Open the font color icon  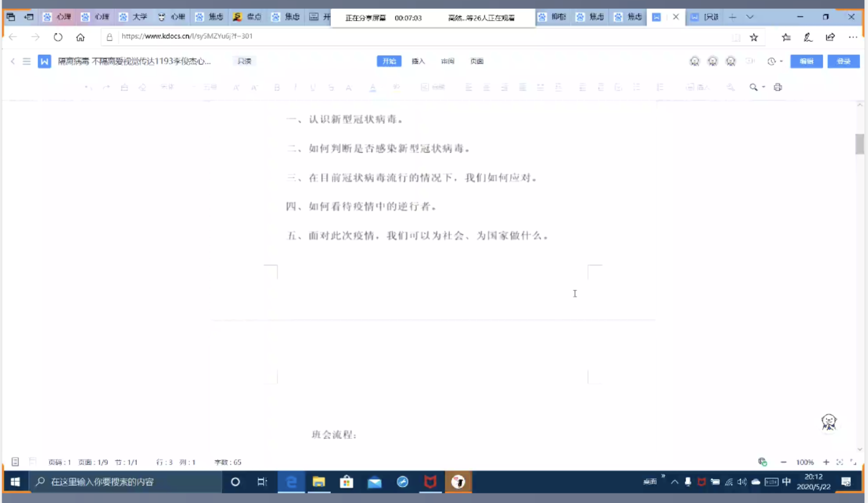tap(372, 87)
